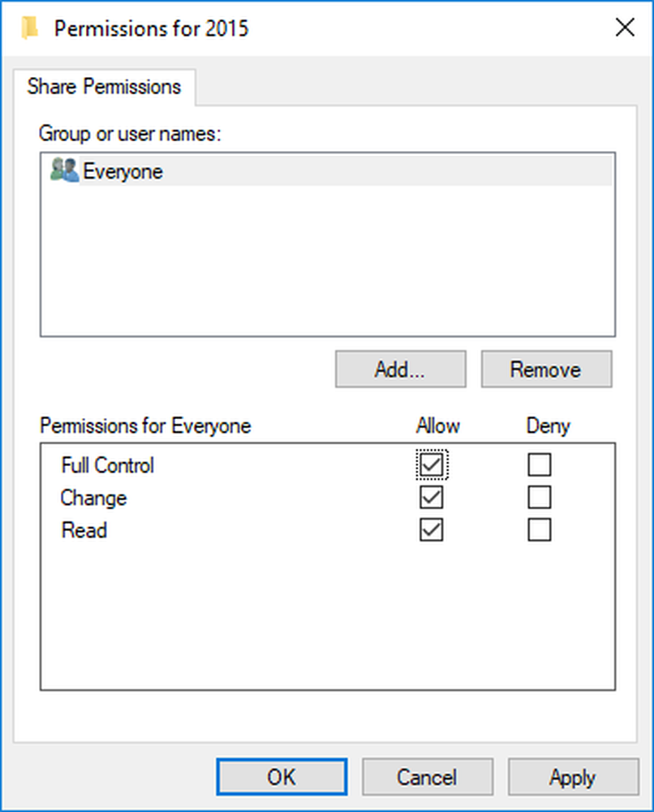This screenshot has height=812, width=654.
Task: Check the Deny box for Change
Action: point(539,498)
